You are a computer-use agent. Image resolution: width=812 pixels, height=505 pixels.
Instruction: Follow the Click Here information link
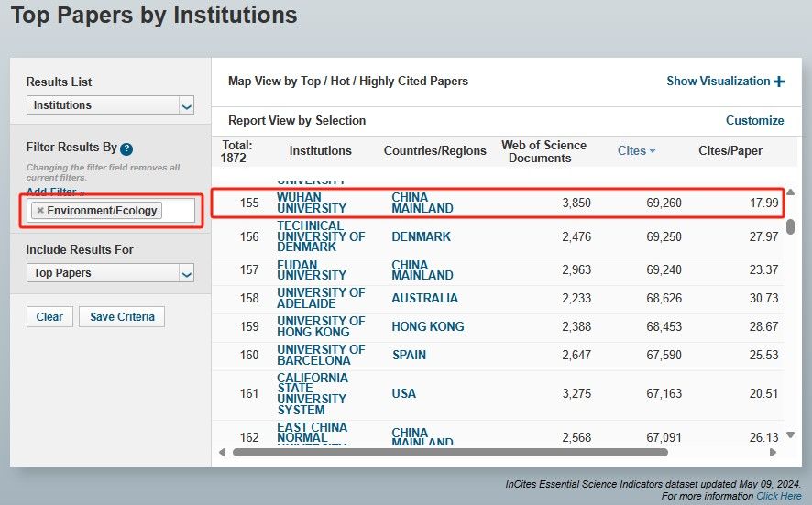pyautogui.click(x=778, y=496)
